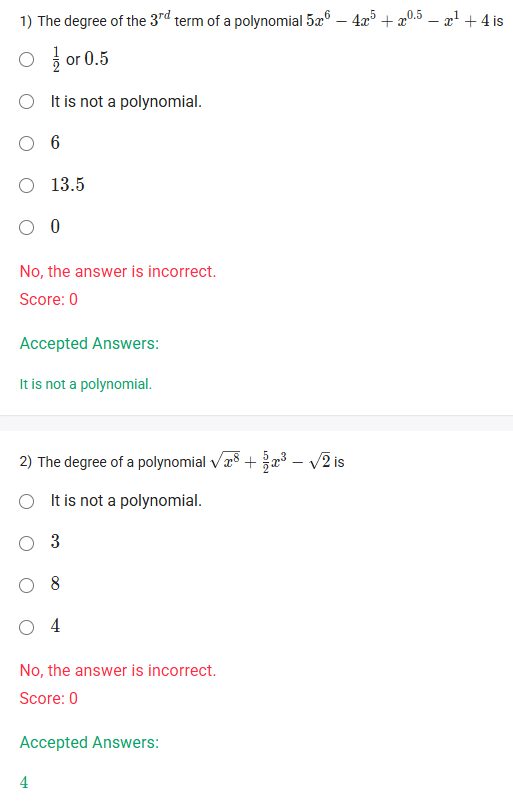
Task: Click the 'Score: 0' text under question 2
Action: tap(49, 698)
